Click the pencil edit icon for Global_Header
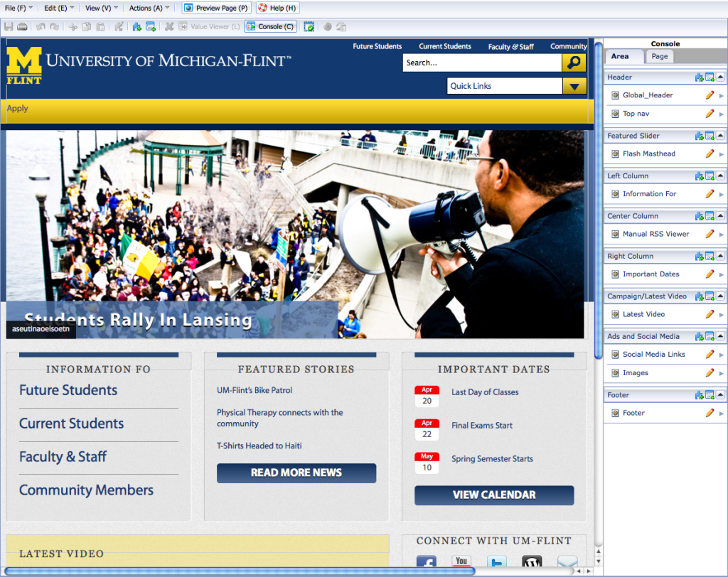 (x=709, y=95)
